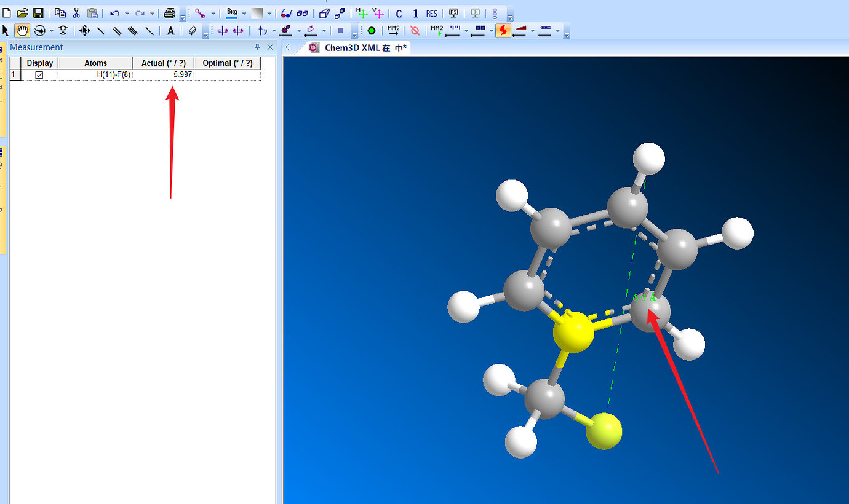Select the triple bond tool
Viewport: 849px width, 504px height.
click(x=133, y=30)
